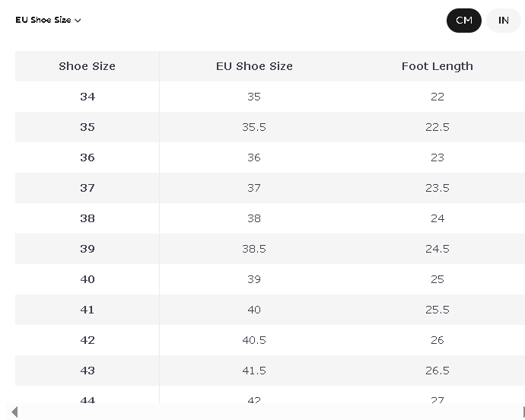Click the Shoe Size column header

87,66
